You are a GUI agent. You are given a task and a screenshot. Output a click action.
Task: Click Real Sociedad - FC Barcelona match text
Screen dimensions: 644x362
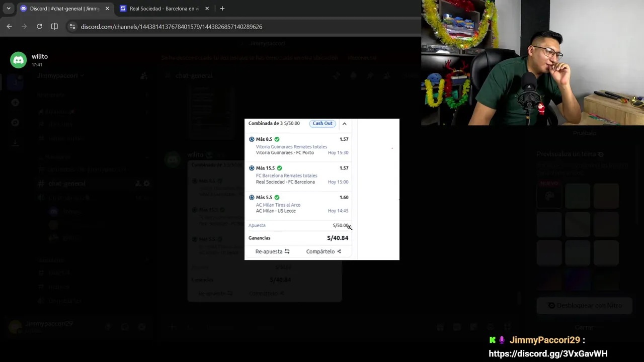point(285,182)
